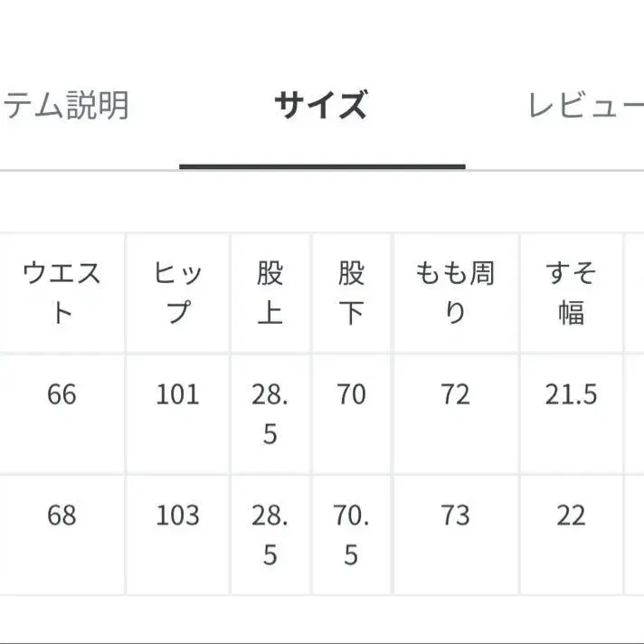Screen dimensions: 644x644
Task: Select hem width 22 cell
Action: 571,516
